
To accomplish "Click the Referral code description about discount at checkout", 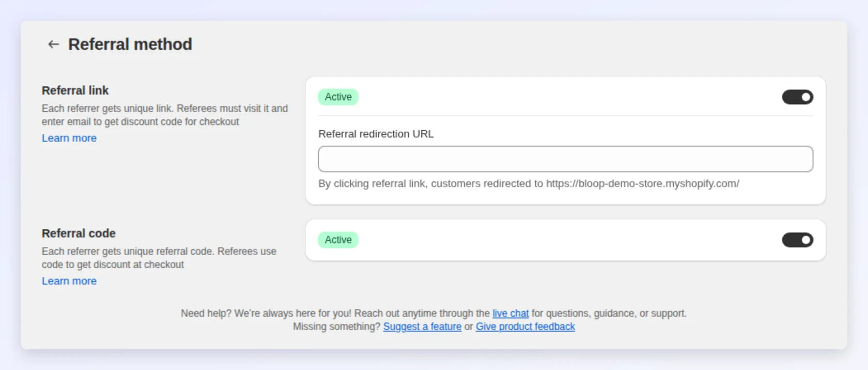I will (x=159, y=258).
